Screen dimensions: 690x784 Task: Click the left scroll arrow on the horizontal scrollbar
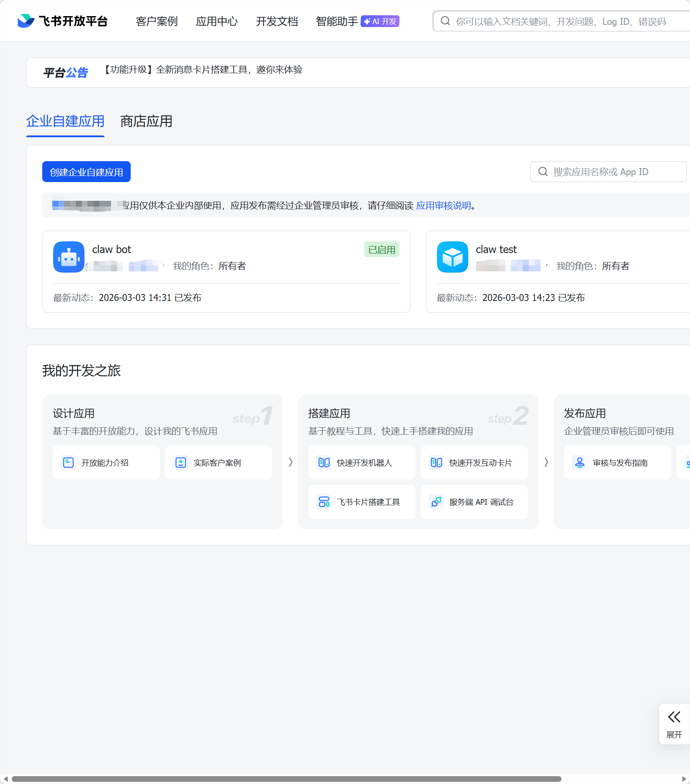click(5, 779)
